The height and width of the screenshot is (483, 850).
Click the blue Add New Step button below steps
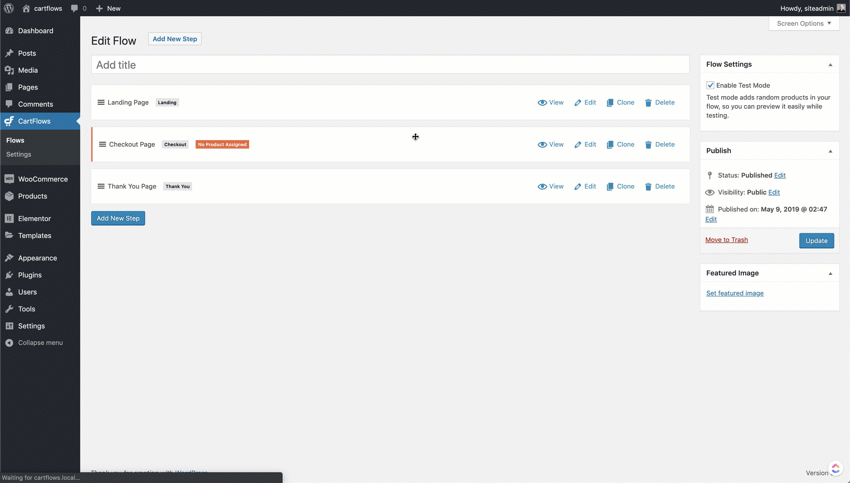coord(118,218)
